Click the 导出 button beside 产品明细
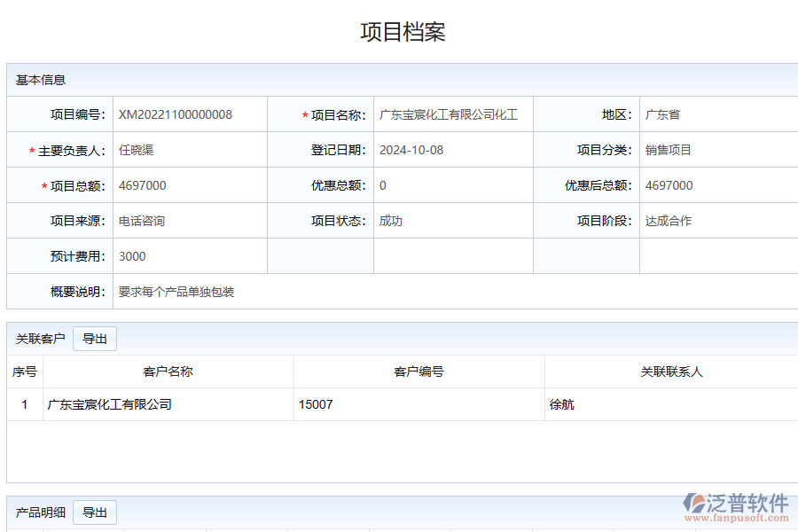The image size is (798, 532). (95, 512)
